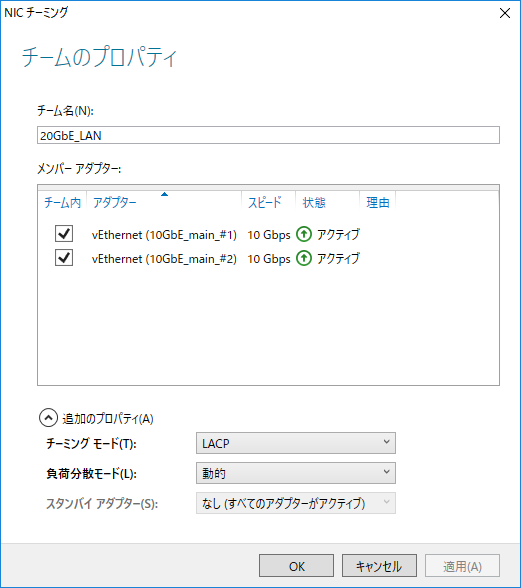Image resolution: width=521 pixels, height=588 pixels.
Task: Close the NIC チーミング dialog window
Action: coord(505,13)
